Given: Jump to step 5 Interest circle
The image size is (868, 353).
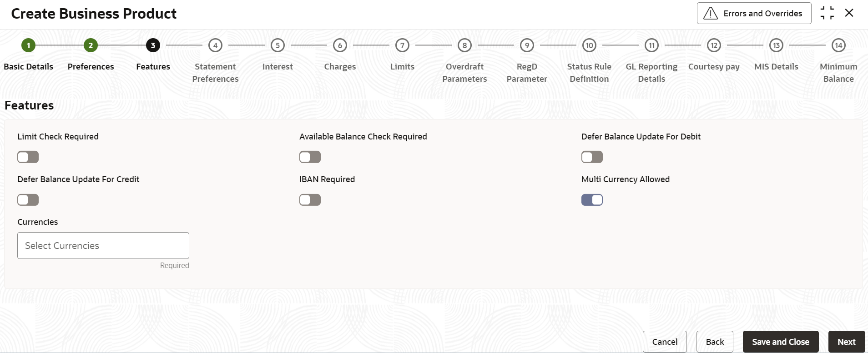Looking at the screenshot, I should tap(278, 45).
